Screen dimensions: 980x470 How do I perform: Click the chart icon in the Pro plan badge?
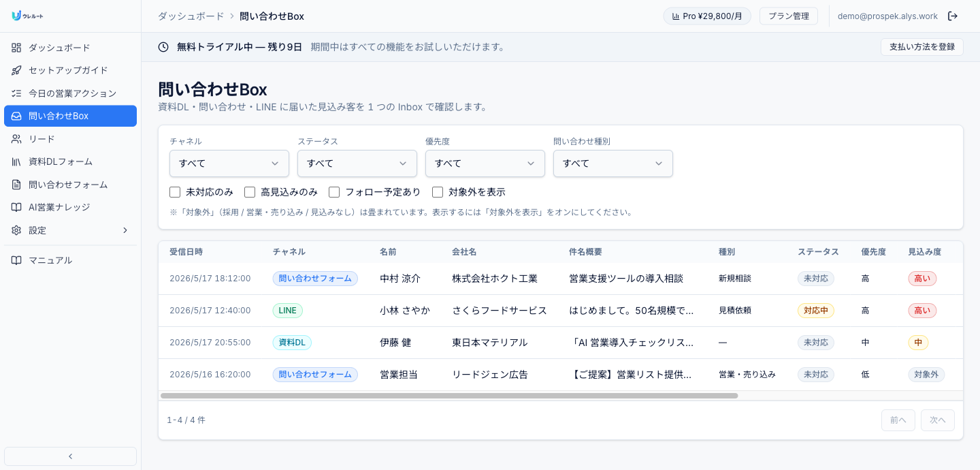click(676, 16)
